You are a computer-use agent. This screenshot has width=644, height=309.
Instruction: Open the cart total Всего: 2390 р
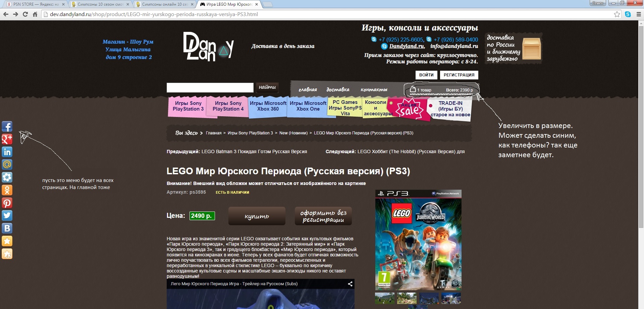tap(459, 90)
